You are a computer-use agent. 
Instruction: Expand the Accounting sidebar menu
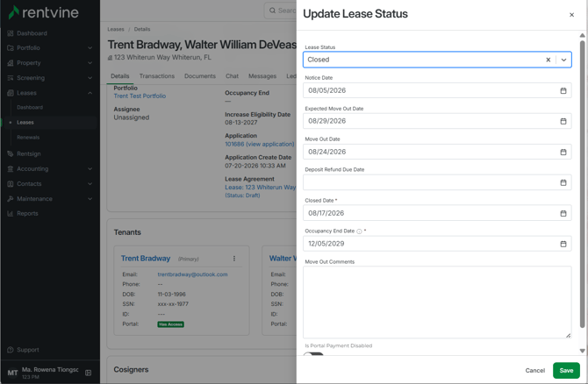click(x=90, y=169)
